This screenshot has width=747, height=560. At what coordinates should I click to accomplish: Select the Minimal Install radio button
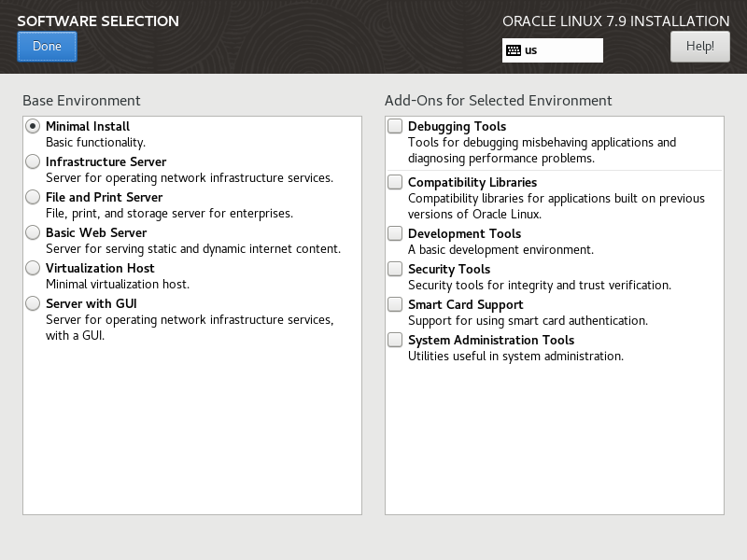[x=33, y=126]
